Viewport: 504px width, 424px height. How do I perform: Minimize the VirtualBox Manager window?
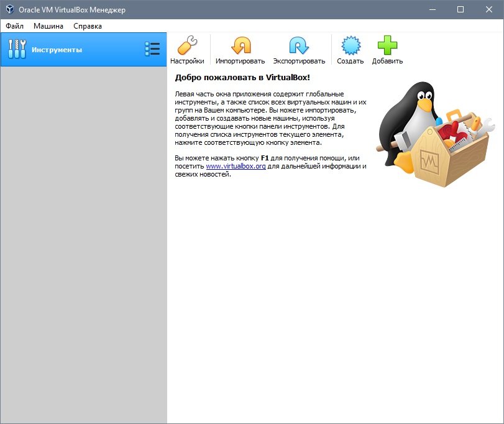coord(432,9)
